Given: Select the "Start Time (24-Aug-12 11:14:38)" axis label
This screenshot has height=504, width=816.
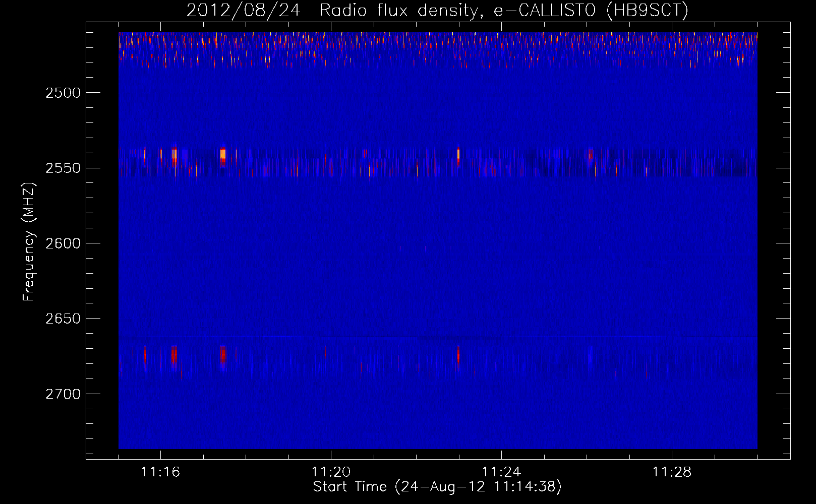Looking at the screenshot, I should pyautogui.click(x=437, y=487).
